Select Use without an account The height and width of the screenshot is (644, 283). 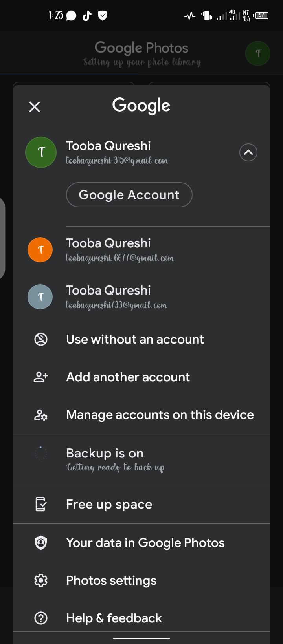click(135, 339)
